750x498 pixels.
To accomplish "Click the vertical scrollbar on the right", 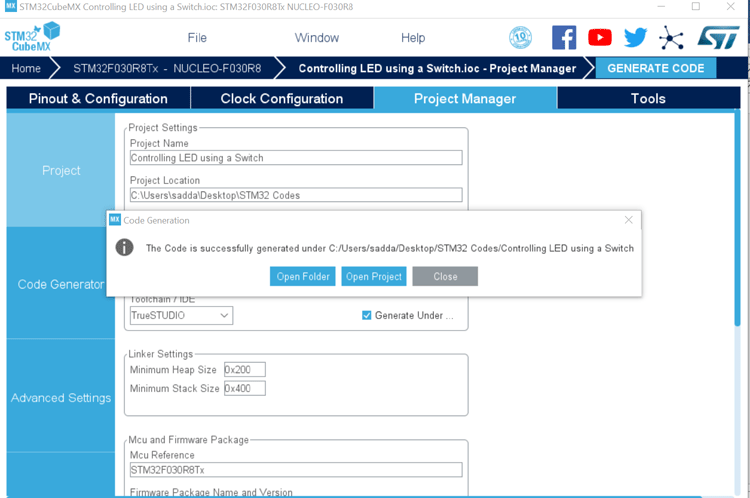I will click(737, 219).
